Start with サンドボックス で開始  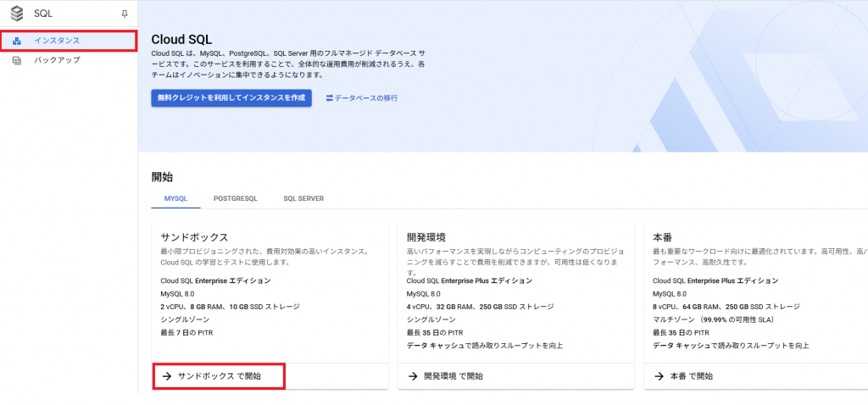pyautogui.click(x=220, y=376)
